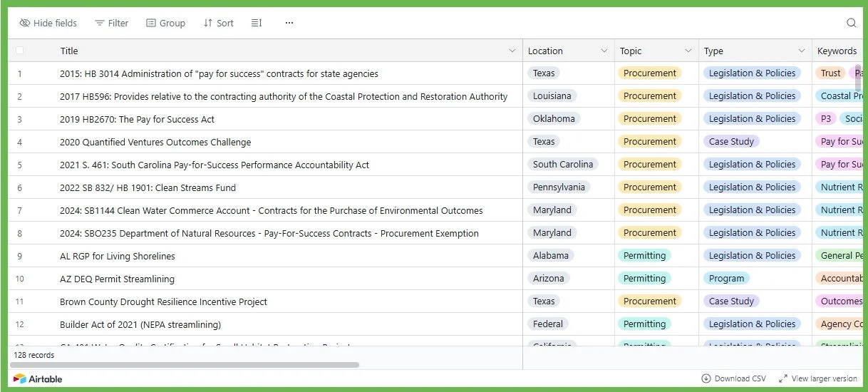Click the Airtable logo

[38, 378]
